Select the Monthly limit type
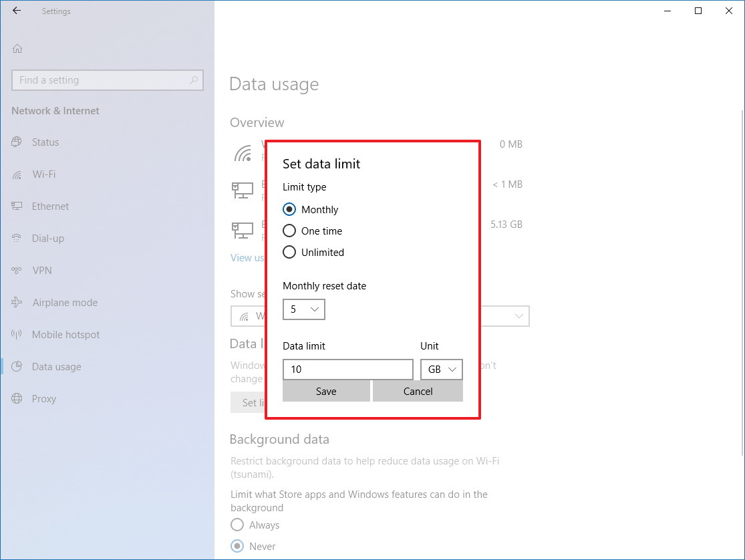Image resolution: width=745 pixels, height=560 pixels. 289,210
